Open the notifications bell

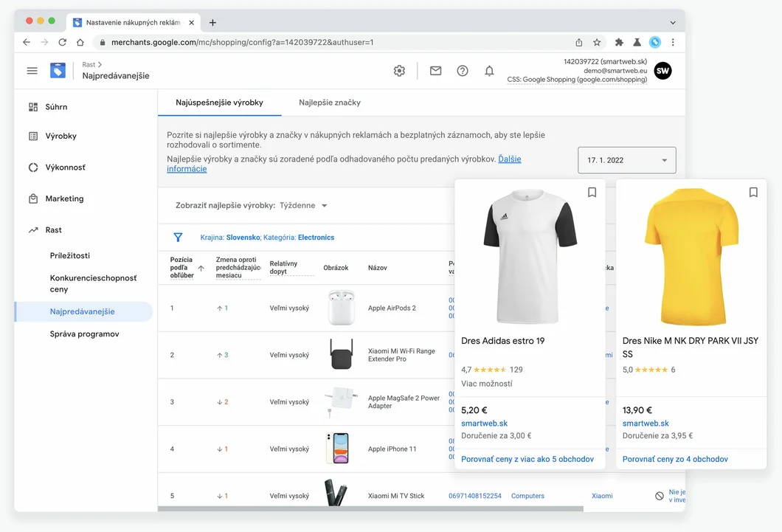489,71
